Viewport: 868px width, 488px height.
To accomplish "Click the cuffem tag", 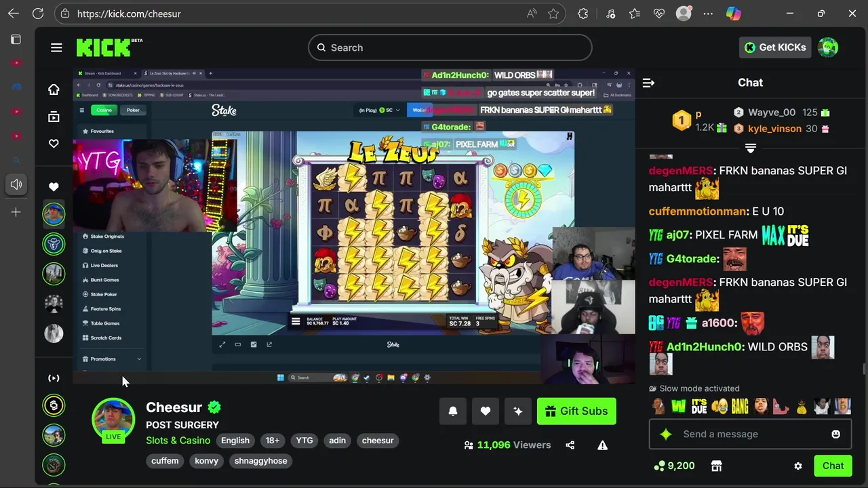I will [x=165, y=461].
